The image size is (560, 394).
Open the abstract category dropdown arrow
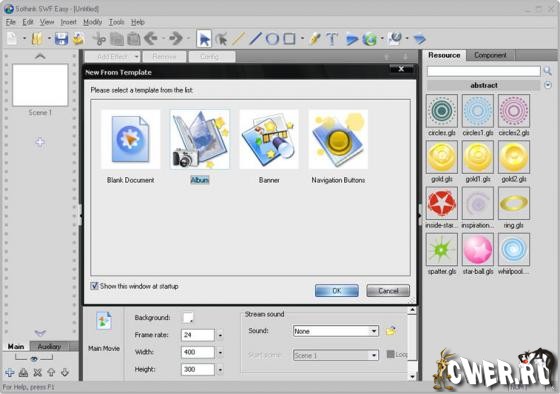pos(548,85)
